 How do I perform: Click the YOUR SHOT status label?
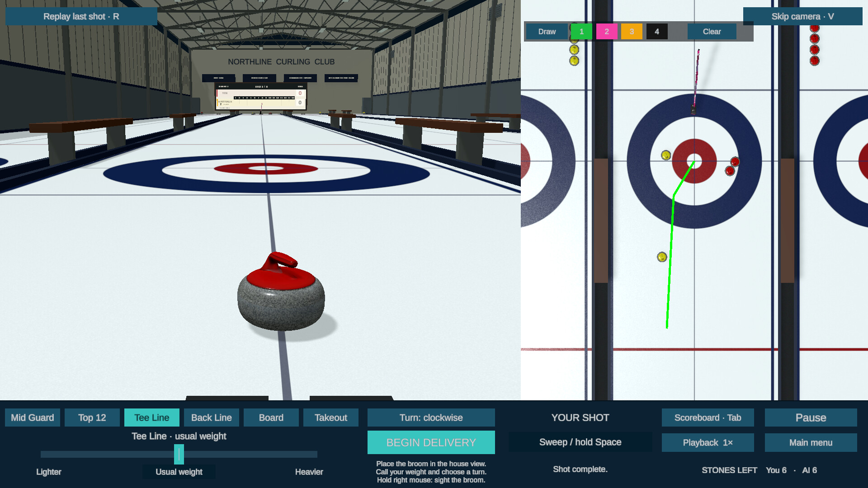(x=580, y=418)
